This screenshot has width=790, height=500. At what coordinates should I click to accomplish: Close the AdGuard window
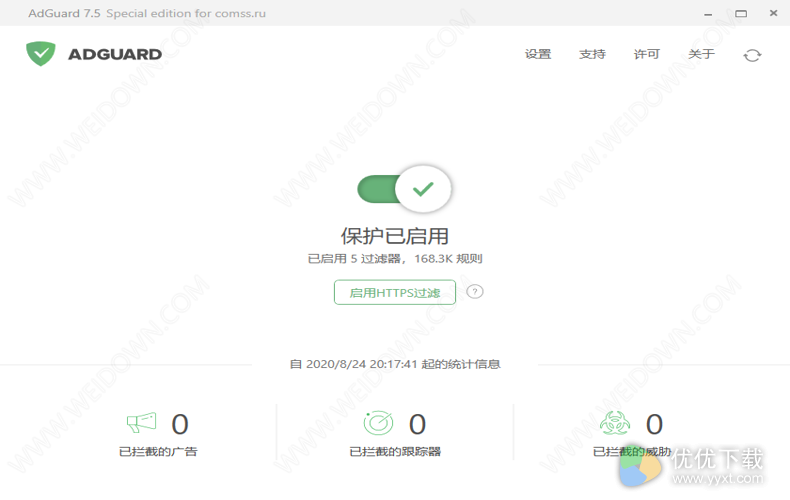773,13
